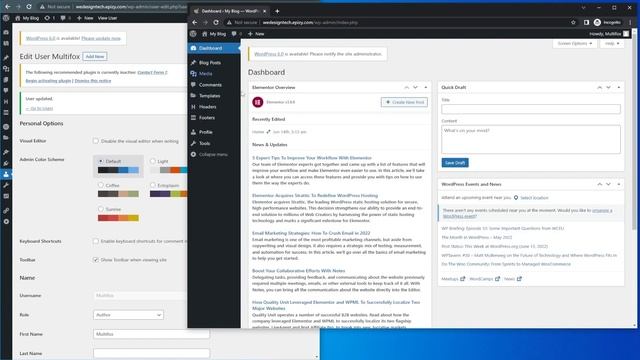
Task: Click the Comments bubble icon in sidebar
Action: click(x=193, y=85)
